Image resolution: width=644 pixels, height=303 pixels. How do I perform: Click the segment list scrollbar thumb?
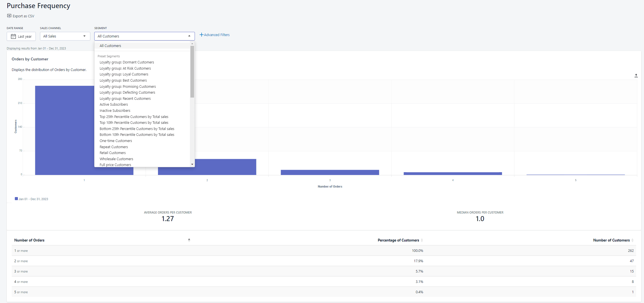192,72
